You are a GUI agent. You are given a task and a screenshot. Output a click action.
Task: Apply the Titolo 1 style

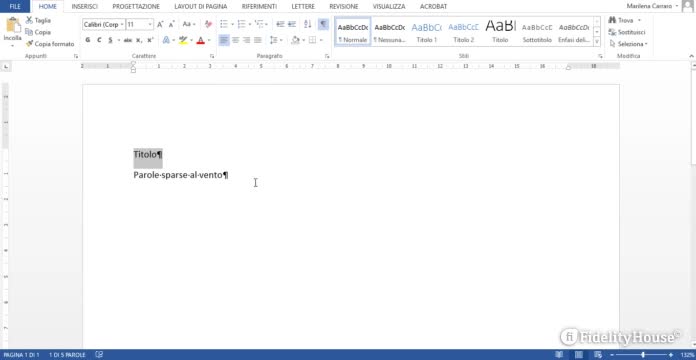coord(427,32)
